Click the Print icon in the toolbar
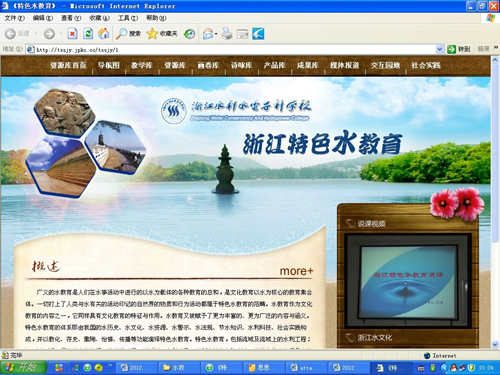Screen dimensions: 500x375 click(227, 34)
